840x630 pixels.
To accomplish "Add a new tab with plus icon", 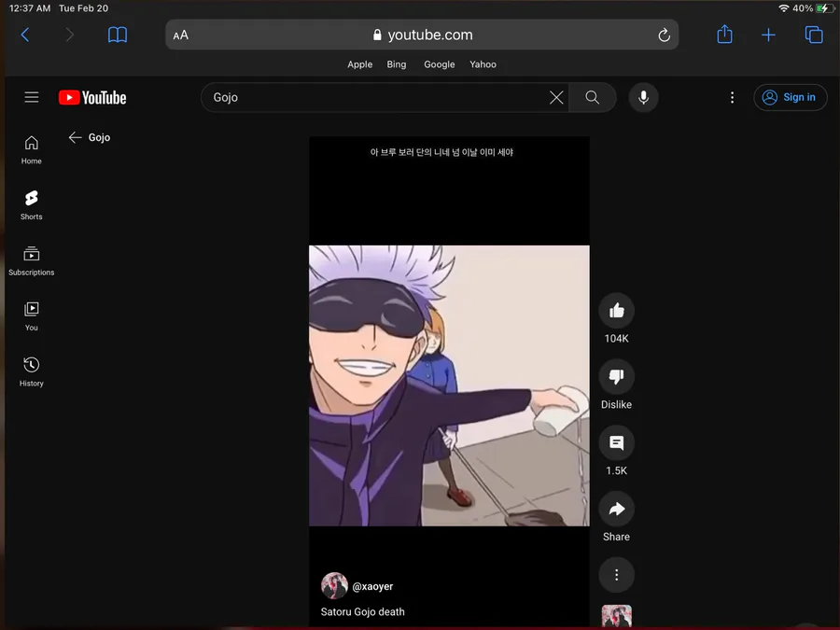I will point(768,35).
